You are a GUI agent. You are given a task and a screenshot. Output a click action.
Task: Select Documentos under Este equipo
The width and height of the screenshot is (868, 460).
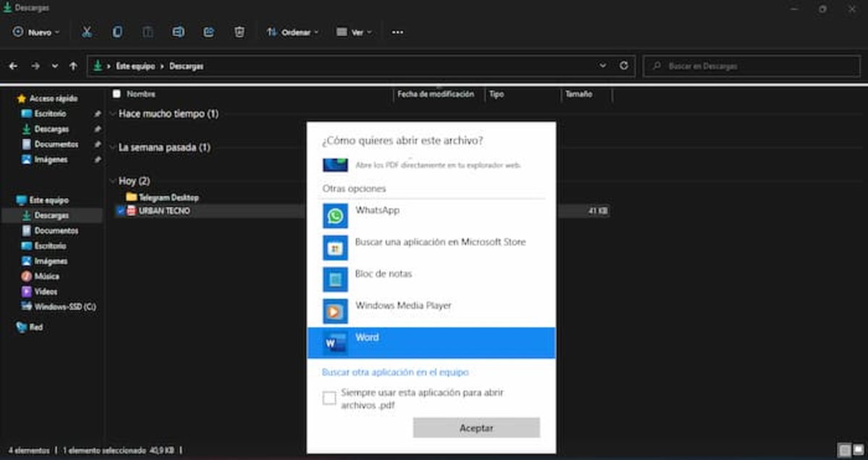(49, 231)
